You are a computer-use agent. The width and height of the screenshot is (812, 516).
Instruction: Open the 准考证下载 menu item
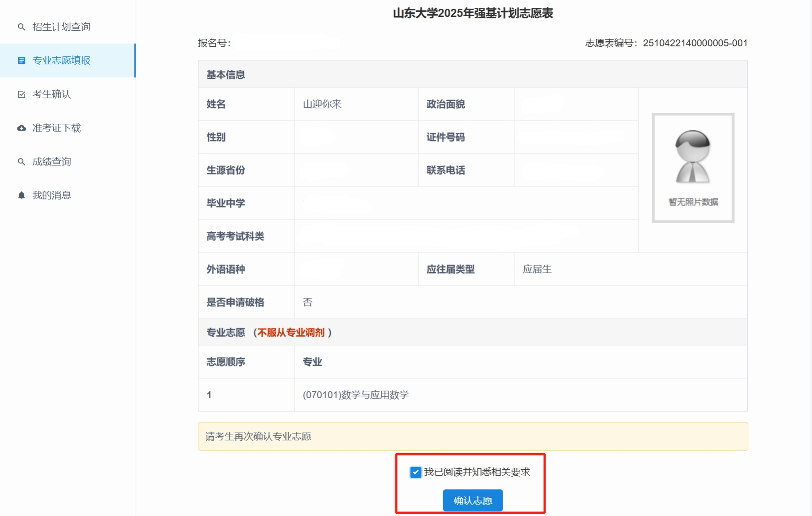(x=68, y=128)
